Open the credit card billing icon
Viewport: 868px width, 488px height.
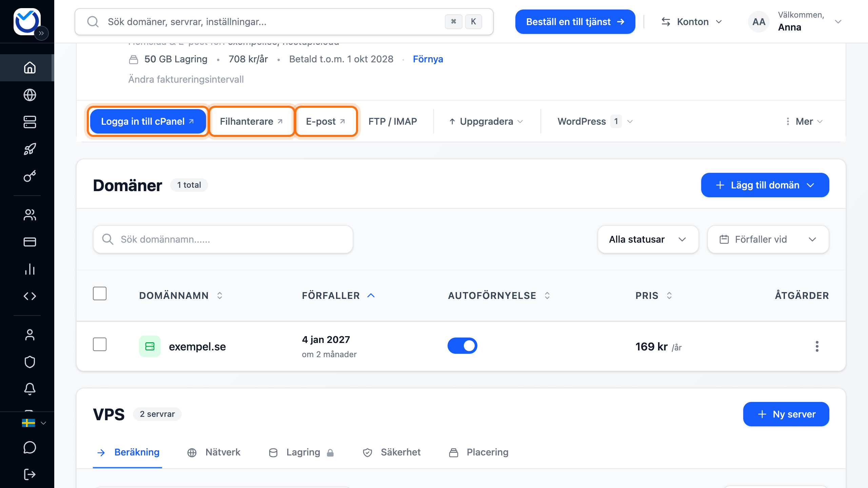[x=30, y=242]
